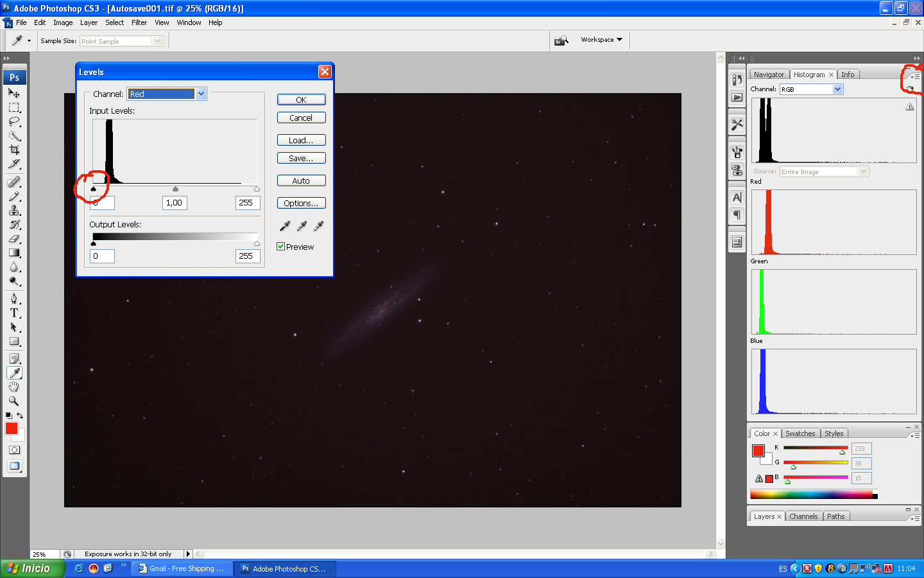The height and width of the screenshot is (578, 924).
Task: Click the input levels white point slider
Action: pos(257,189)
